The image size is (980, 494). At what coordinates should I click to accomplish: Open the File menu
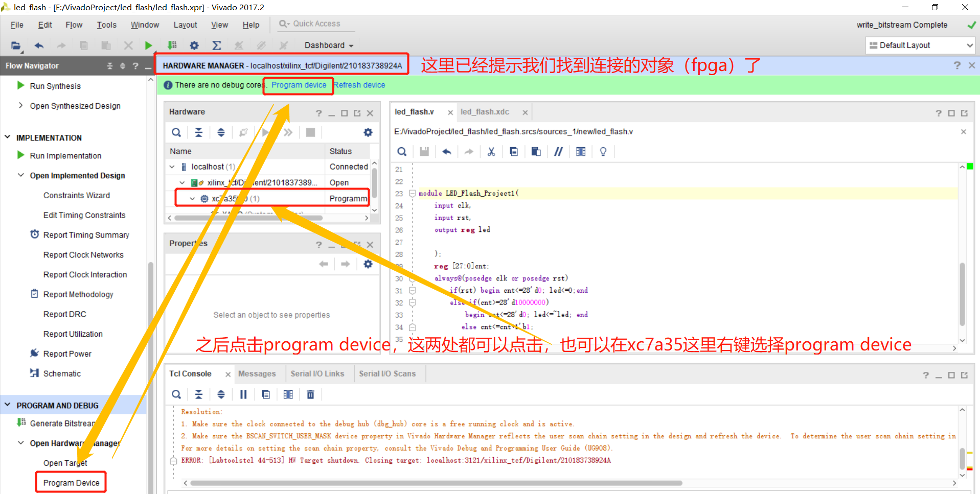coord(17,25)
